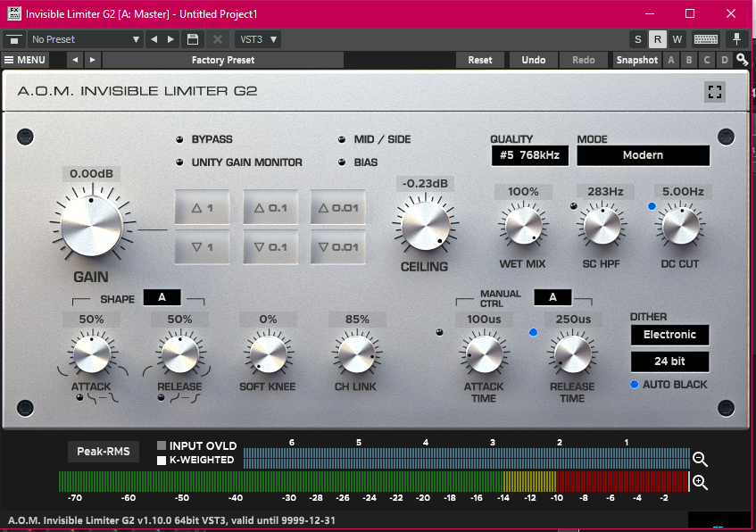Increase gain by 1 dB

pos(202,207)
